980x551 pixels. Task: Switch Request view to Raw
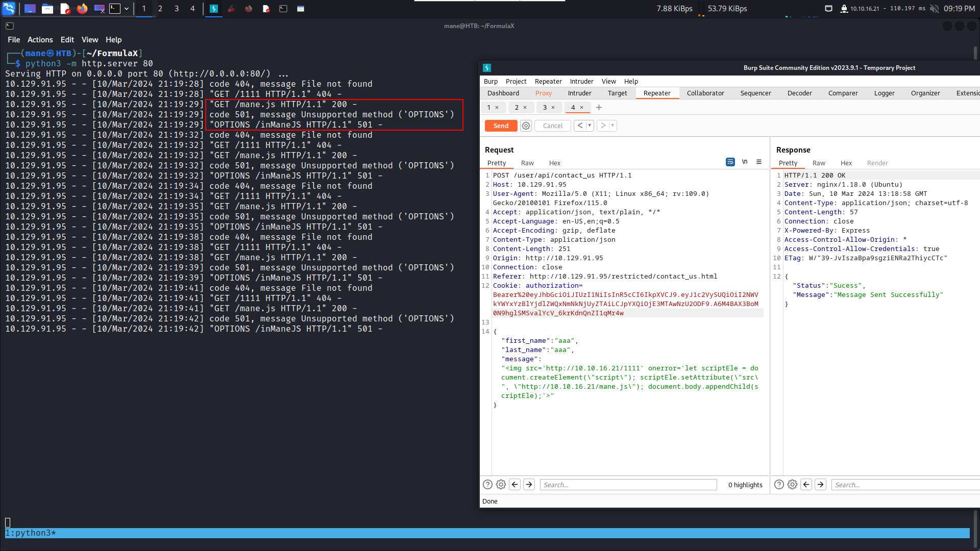[527, 163]
